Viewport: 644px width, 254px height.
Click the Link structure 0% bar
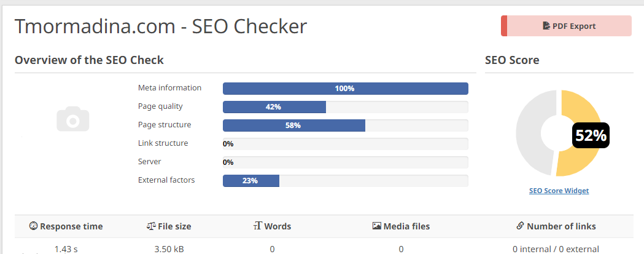(345, 144)
